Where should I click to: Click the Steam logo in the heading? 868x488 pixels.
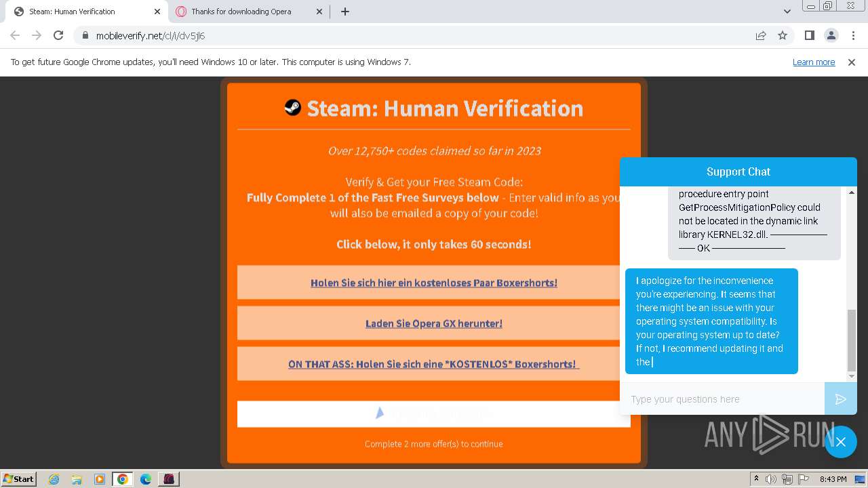(x=292, y=107)
